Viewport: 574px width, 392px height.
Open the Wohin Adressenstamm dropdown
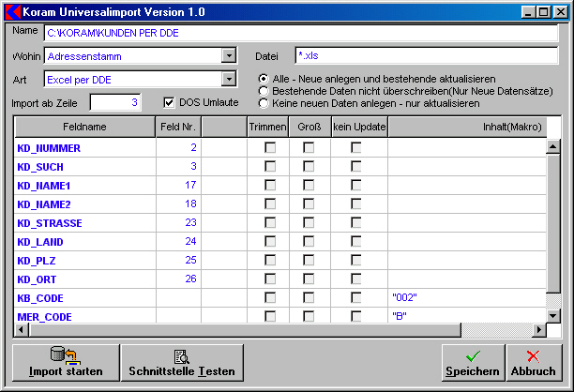click(x=228, y=56)
